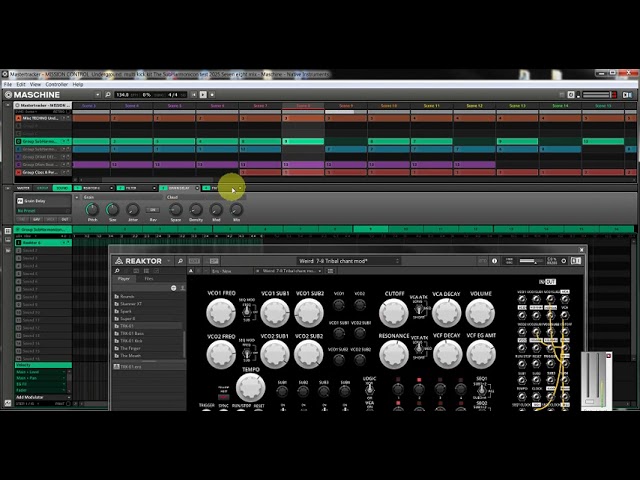Select the Grain Delay plug-in slot
This screenshot has height=480, width=640.
[179, 188]
